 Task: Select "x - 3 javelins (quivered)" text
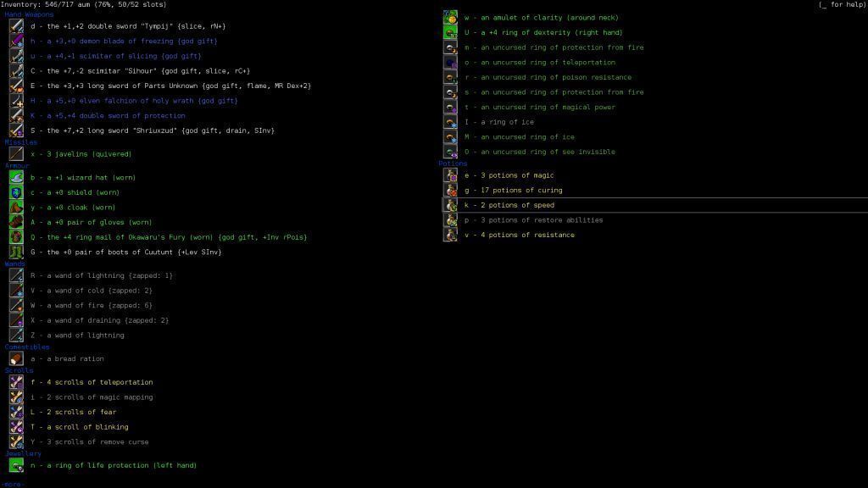[x=81, y=154]
